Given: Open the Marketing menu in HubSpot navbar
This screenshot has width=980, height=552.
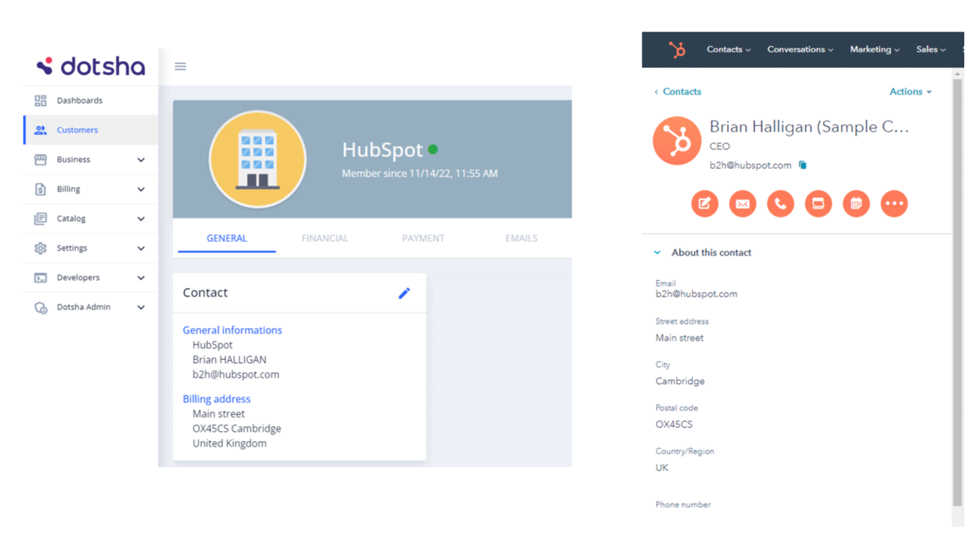Looking at the screenshot, I should (874, 49).
